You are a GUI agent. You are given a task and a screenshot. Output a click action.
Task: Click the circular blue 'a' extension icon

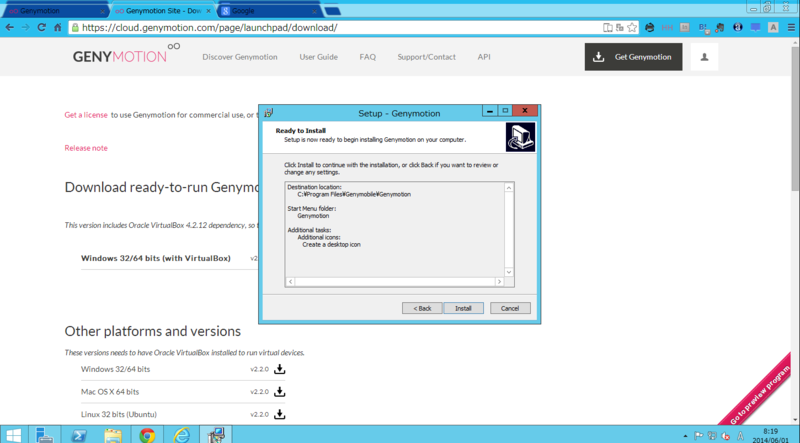(x=738, y=28)
